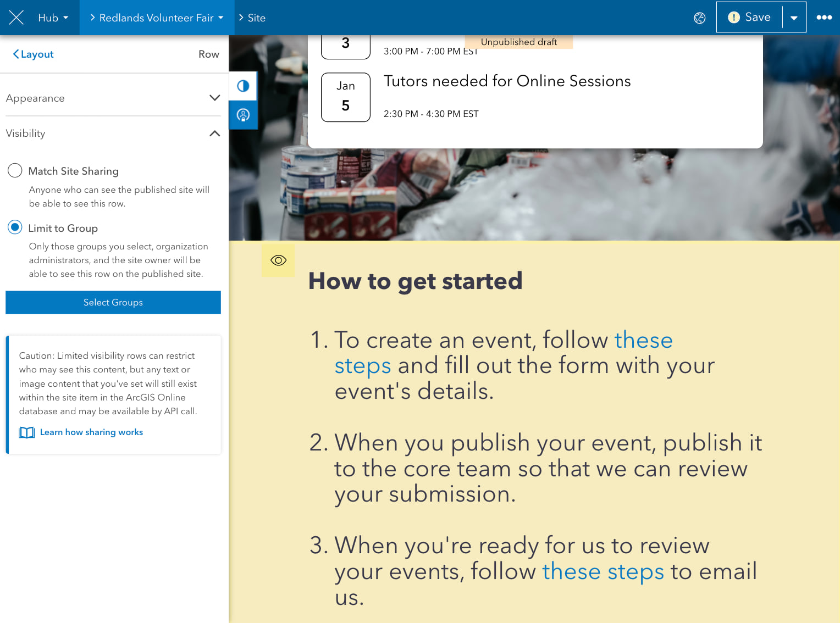
Task: Click the book icon beside sharing link
Action: (x=26, y=432)
